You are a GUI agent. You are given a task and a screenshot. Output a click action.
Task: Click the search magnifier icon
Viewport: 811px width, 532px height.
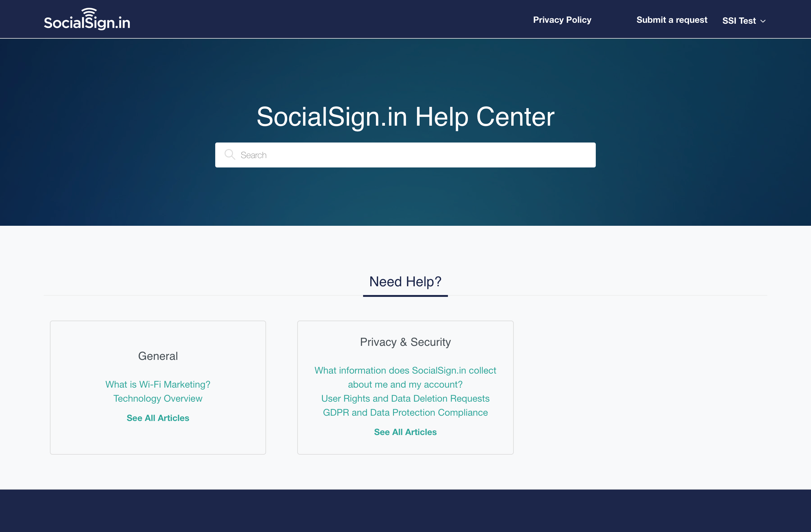[230, 154]
